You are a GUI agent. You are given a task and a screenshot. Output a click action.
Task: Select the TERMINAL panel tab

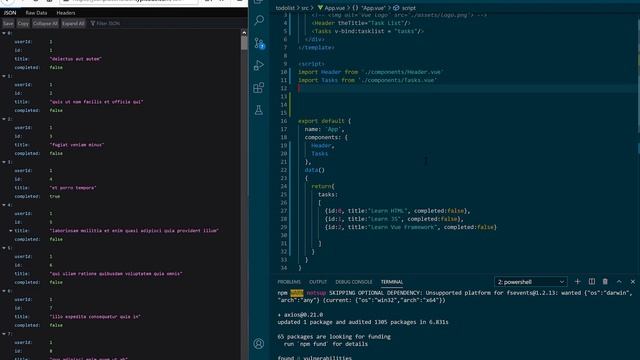(x=392, y=282)
